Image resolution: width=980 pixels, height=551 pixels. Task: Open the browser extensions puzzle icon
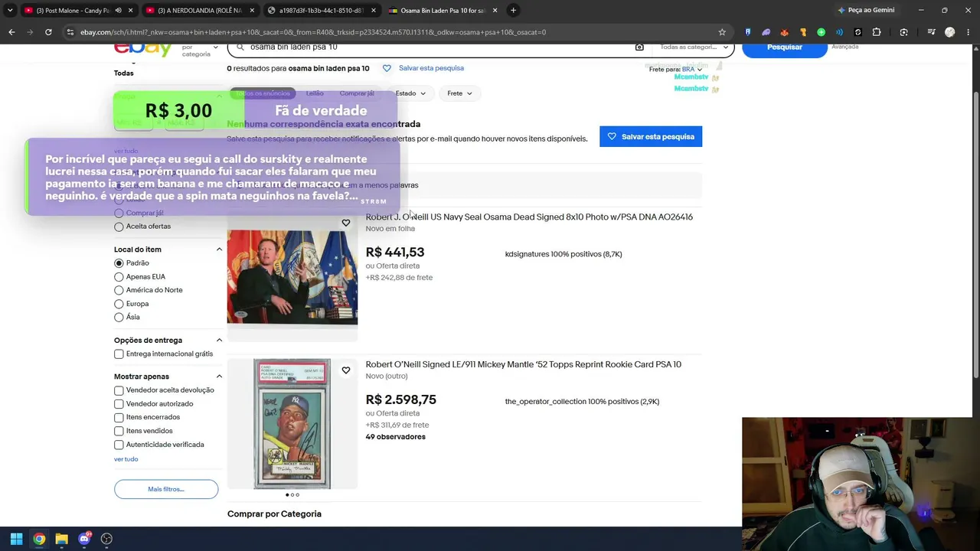point(877,32)
